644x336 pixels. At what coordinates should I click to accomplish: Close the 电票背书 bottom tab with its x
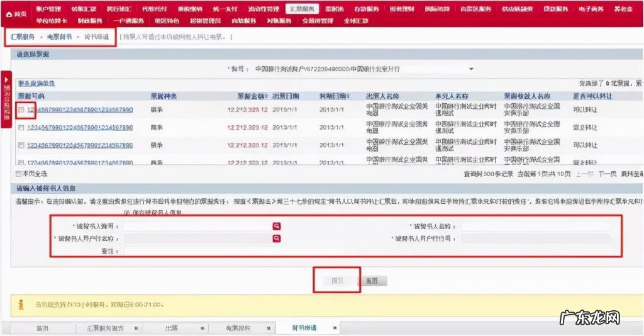pyautogui.click(x=269, y=328)
